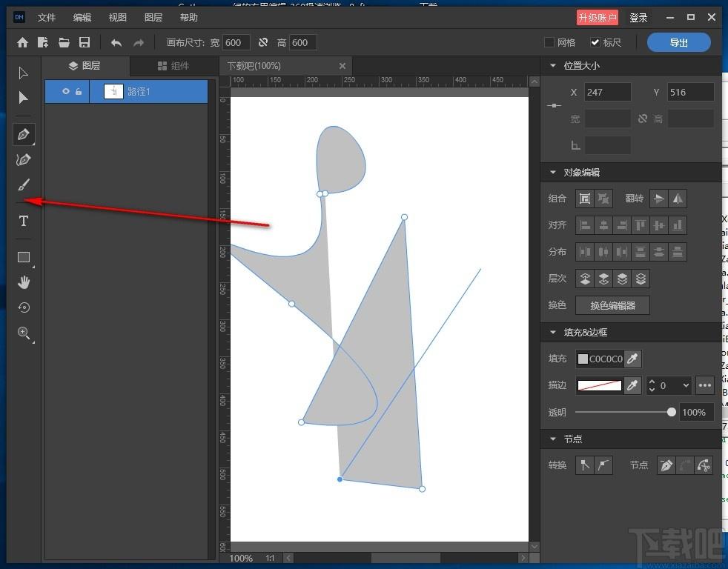728x569 pixels.
Task: Uncheck the ruler checkbox
Action: [595, 42]
